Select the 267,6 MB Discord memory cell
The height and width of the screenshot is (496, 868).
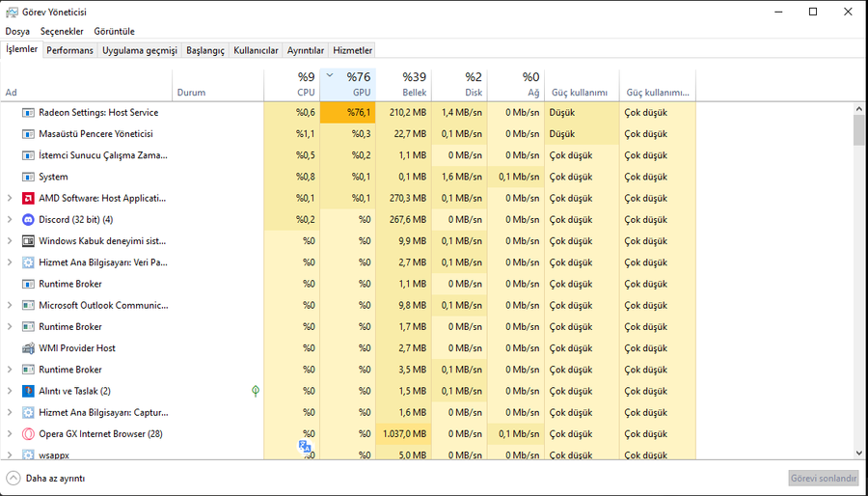[403, 220]
